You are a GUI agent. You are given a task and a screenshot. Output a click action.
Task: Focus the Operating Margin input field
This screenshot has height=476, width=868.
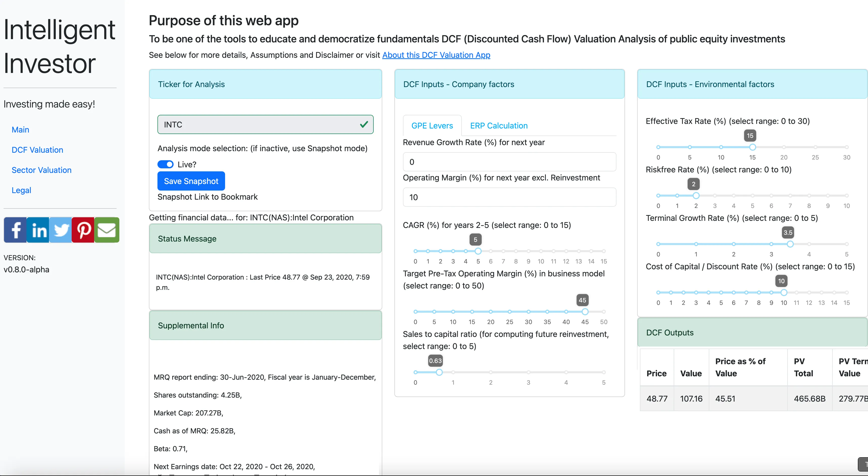click(509, 197)
